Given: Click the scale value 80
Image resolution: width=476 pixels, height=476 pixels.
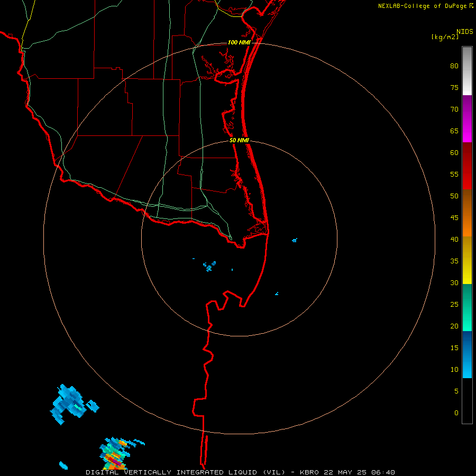Looking at the screenshot, I should 454,66.
